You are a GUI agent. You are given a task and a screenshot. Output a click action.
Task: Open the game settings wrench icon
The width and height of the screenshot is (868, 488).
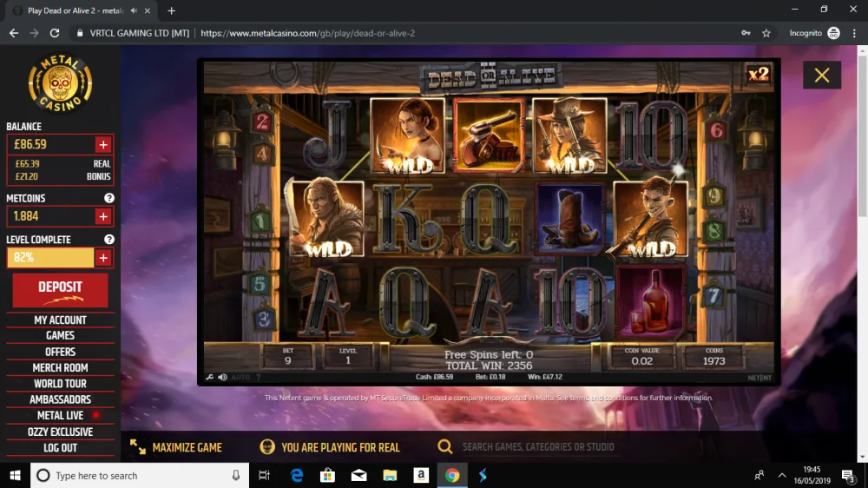click(210, 377)
